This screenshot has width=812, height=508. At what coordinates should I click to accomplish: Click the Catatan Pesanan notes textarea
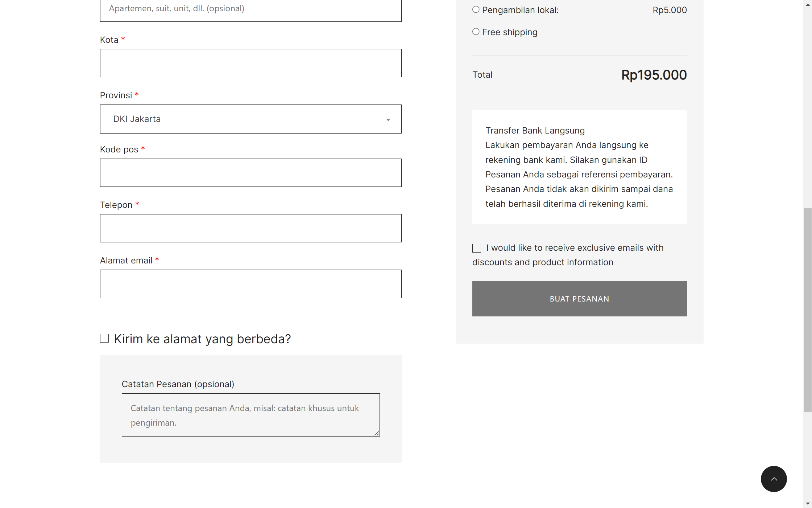click(x=250, y=415)
